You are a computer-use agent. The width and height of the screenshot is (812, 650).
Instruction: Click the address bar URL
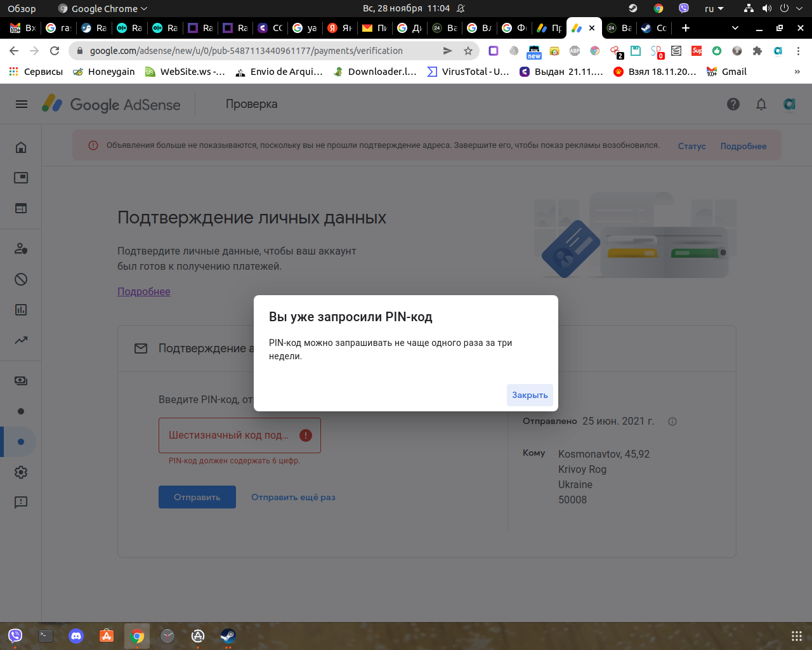(x=246, y=51)
